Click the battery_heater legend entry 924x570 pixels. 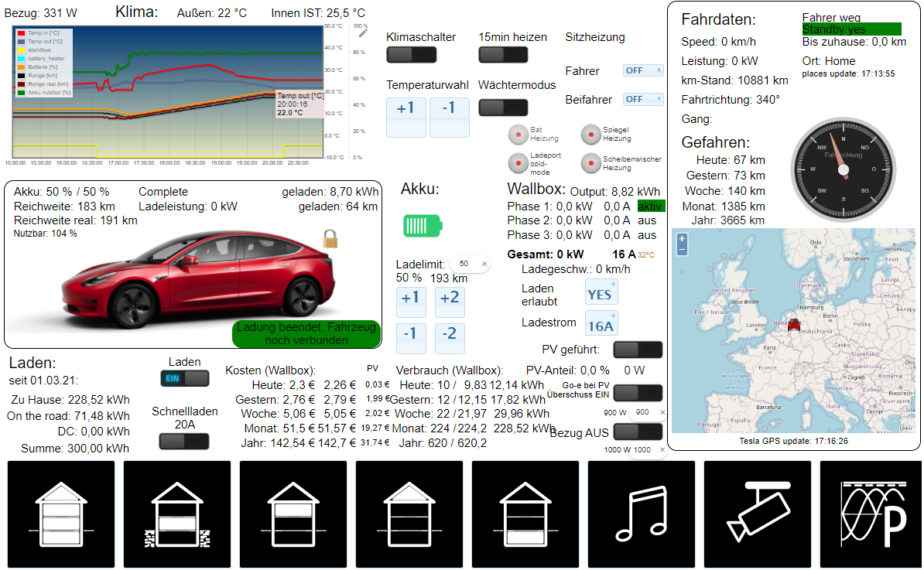point(41,59)
